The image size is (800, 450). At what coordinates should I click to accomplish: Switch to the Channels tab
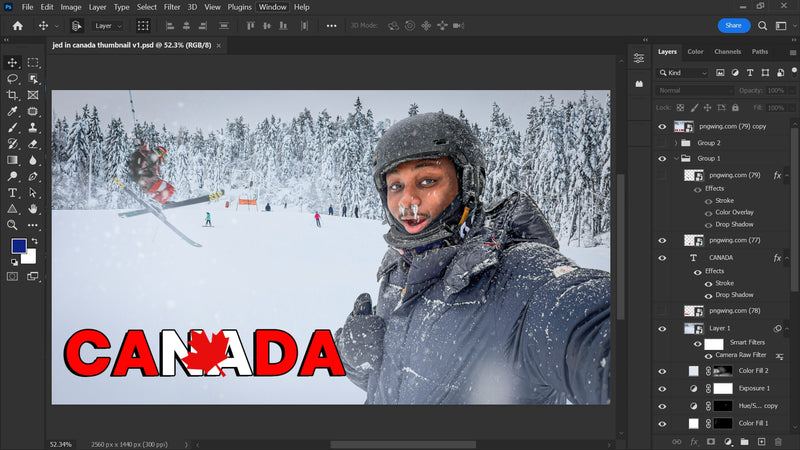727,52
